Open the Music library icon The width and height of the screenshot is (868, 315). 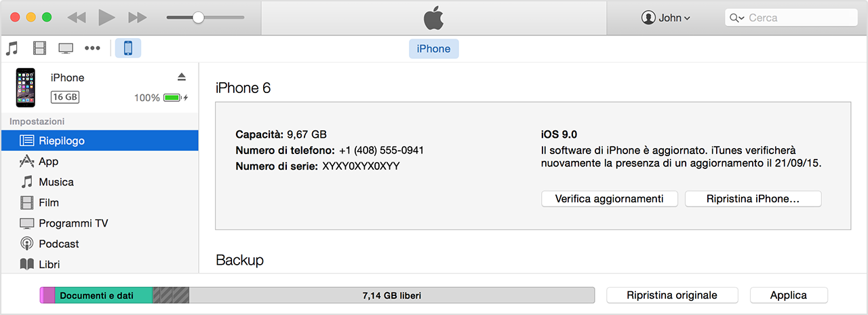[x=12, y=48]
